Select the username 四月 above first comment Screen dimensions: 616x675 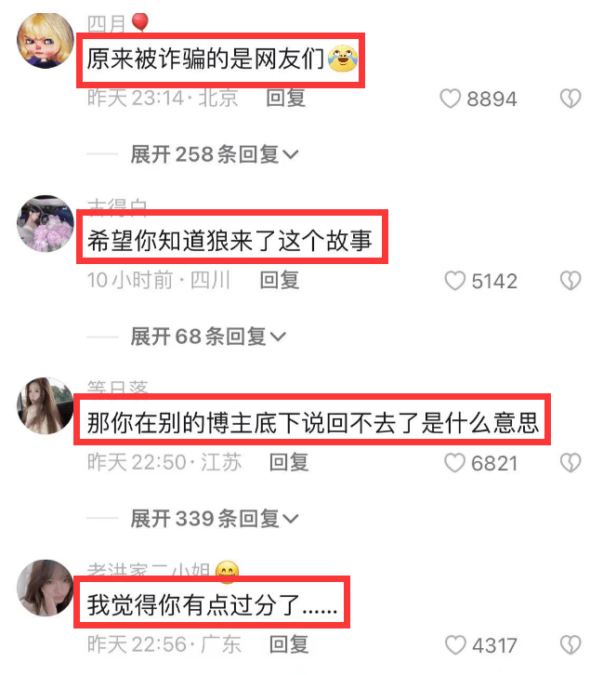[x=106, y=23]
